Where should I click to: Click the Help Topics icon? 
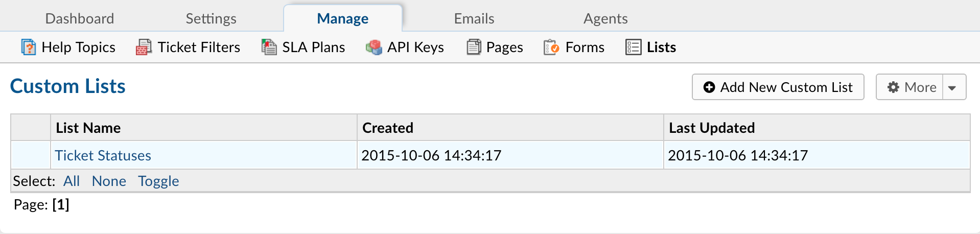28,47
